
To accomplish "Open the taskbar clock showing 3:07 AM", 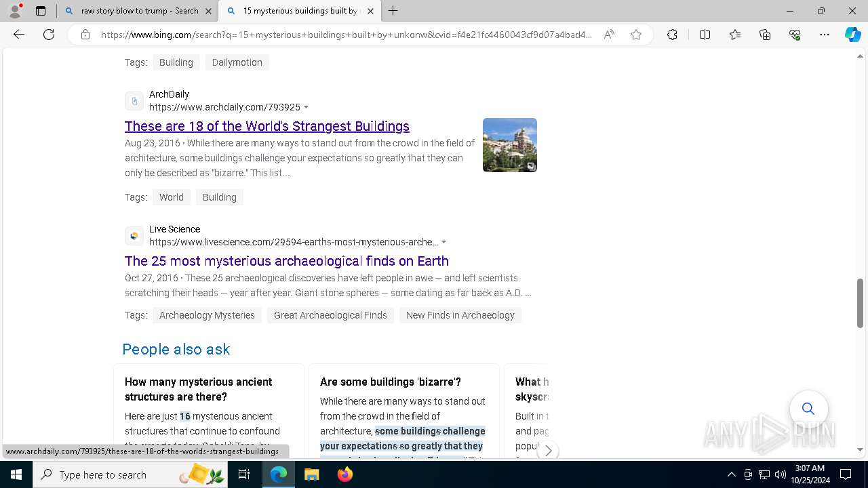I will tap(810, 474).
